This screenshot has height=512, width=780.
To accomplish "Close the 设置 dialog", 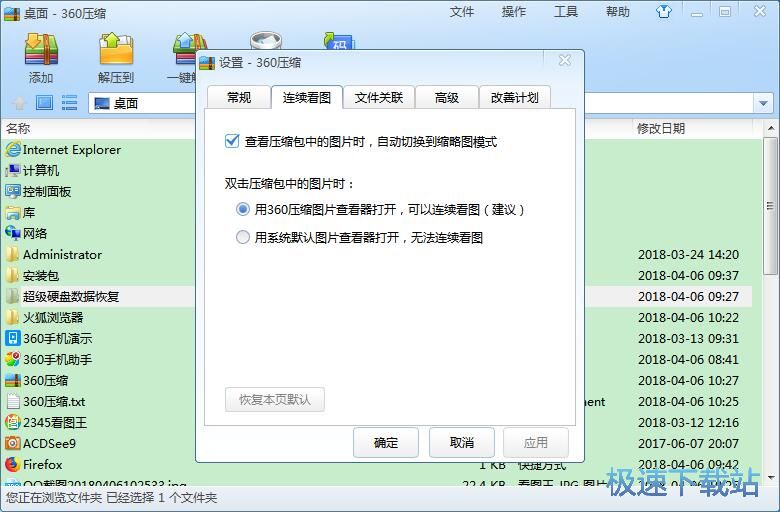I will point(565,61).
